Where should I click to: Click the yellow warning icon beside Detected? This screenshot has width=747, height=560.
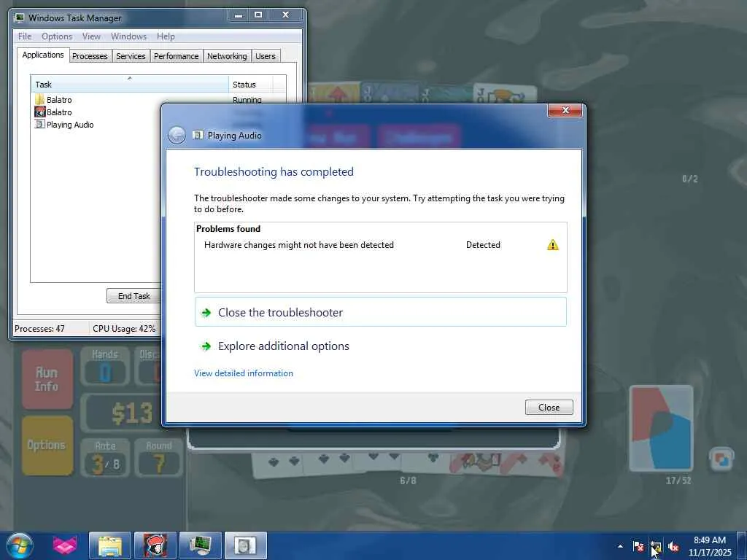point(553,245)
